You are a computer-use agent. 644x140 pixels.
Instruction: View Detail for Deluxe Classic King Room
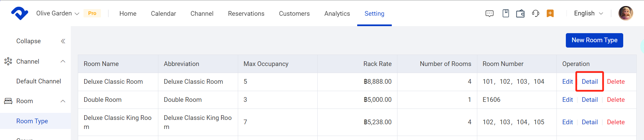589,122
